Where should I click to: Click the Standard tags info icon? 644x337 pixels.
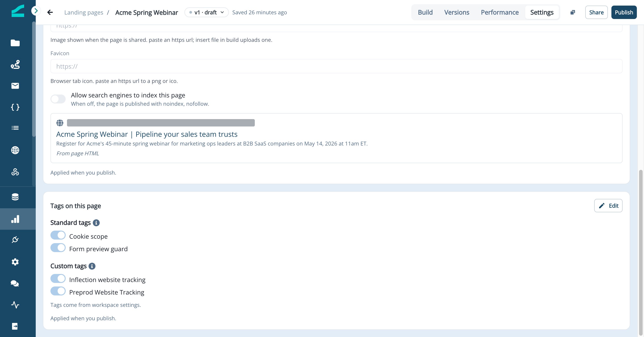pyautogui.click(x=96, y=223)
